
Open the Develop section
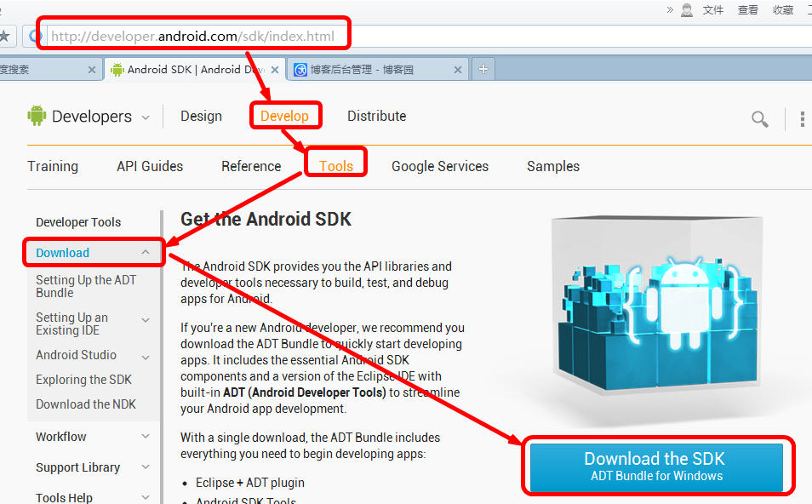(284, 116)
